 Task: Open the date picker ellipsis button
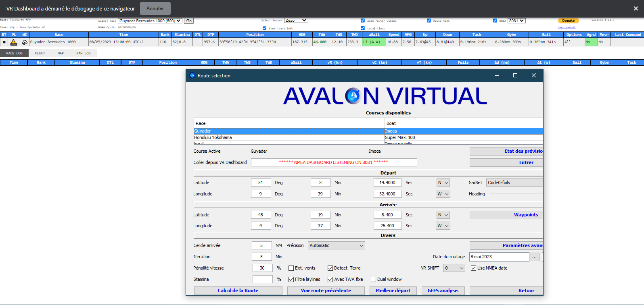tap(534, 257)
